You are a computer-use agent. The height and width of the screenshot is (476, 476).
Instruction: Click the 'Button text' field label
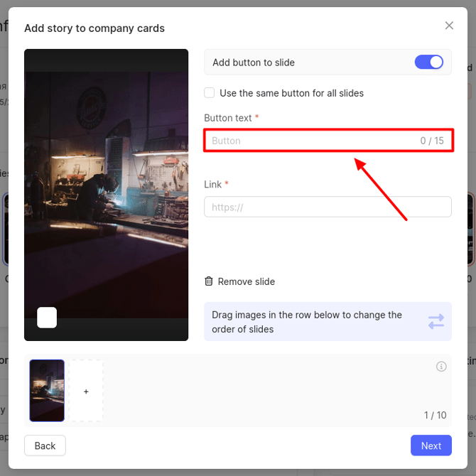coord(228,118)
